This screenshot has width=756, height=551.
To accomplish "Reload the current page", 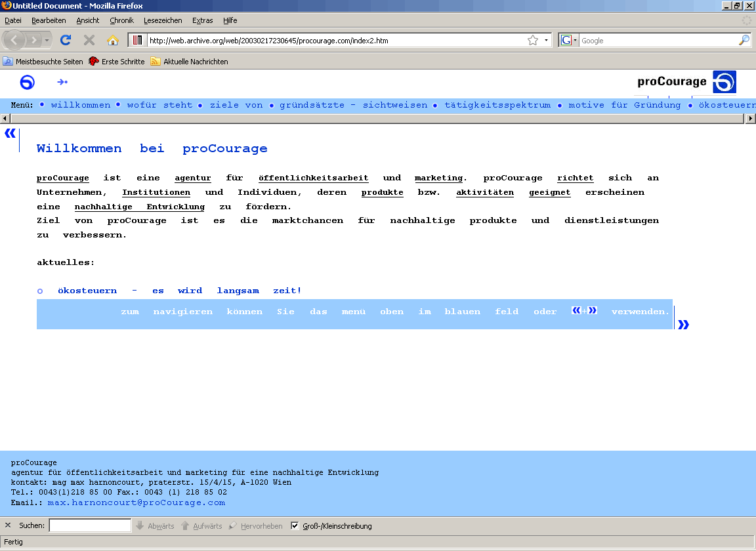I will 65,40.
